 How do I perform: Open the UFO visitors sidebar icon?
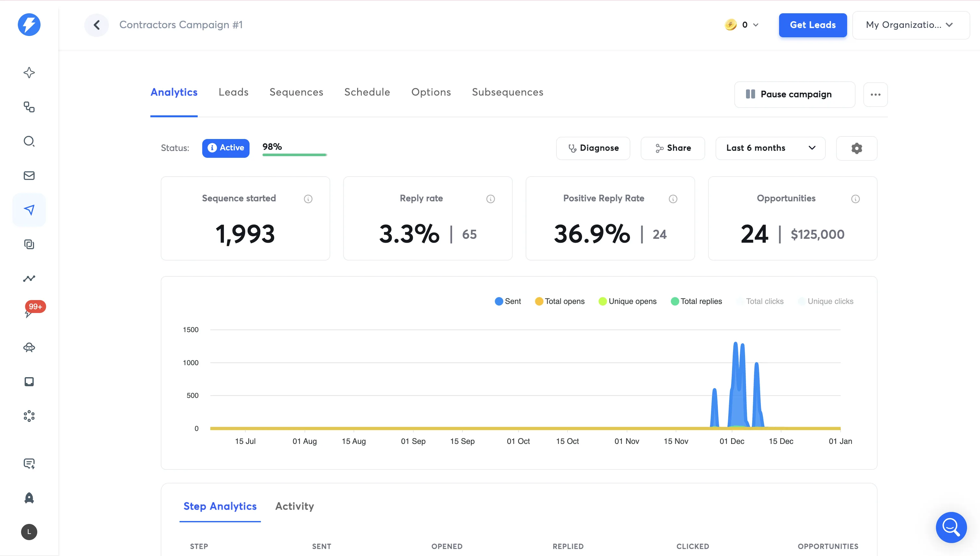click(29, 347)
